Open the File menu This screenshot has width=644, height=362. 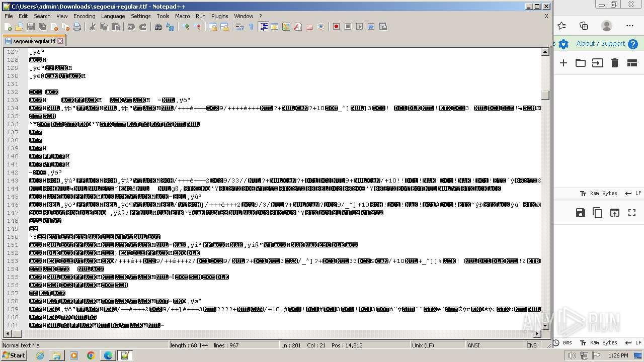point(9,16)
